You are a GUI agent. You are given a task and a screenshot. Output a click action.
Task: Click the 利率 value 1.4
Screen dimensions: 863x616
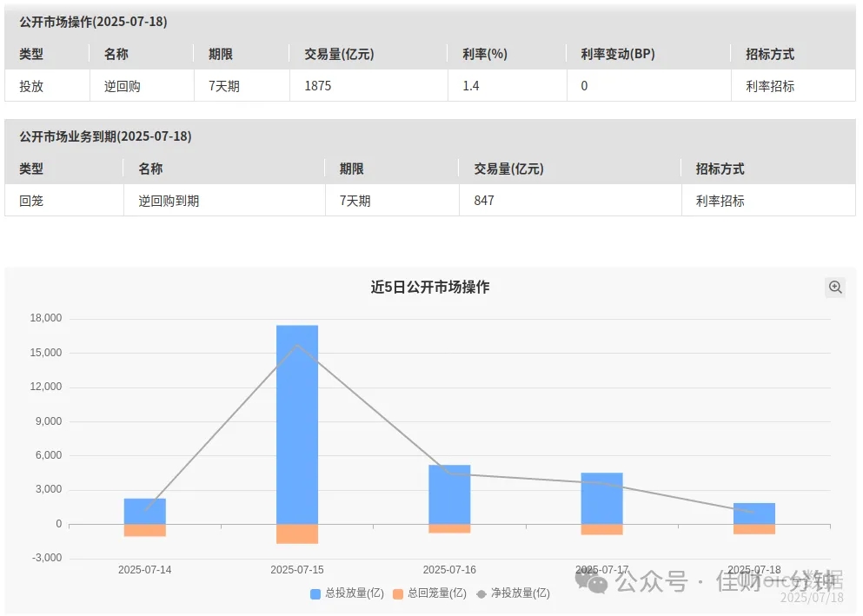470,86
